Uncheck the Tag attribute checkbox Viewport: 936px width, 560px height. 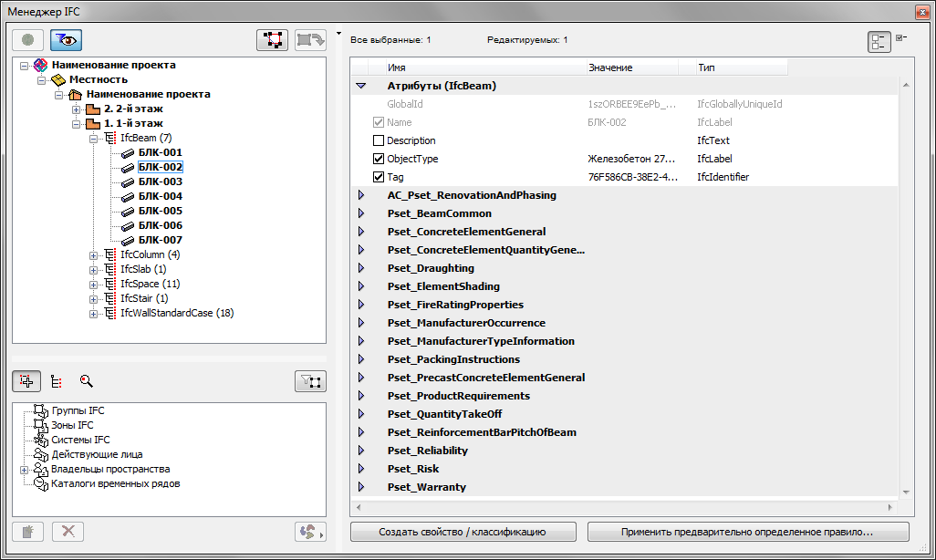(x=378, y=177)
